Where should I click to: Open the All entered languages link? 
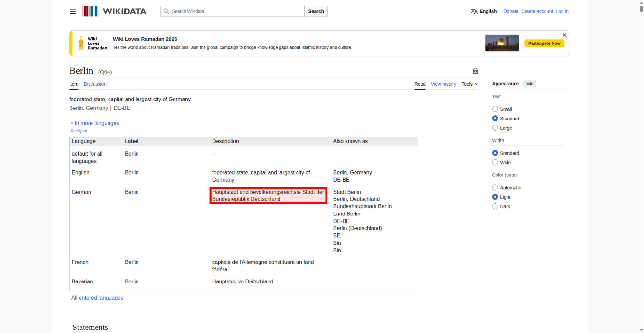[x=97, y=298]
